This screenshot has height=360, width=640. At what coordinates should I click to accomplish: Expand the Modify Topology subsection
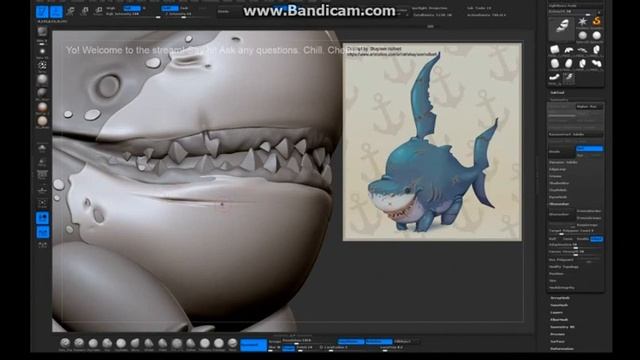coord(564,267)
